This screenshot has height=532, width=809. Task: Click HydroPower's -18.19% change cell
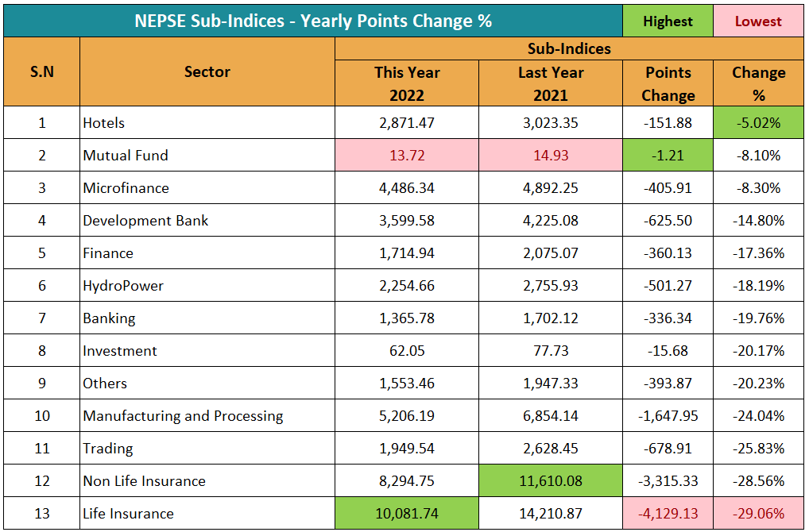coord(758,286)
